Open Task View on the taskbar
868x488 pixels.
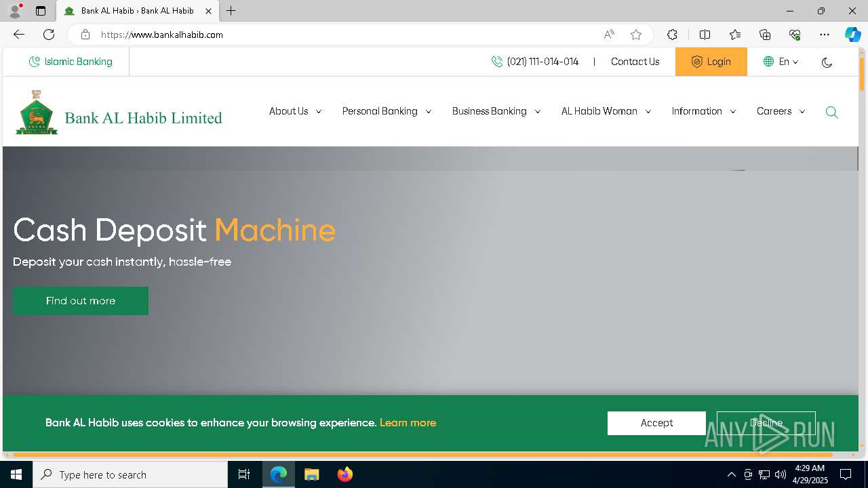244,474
